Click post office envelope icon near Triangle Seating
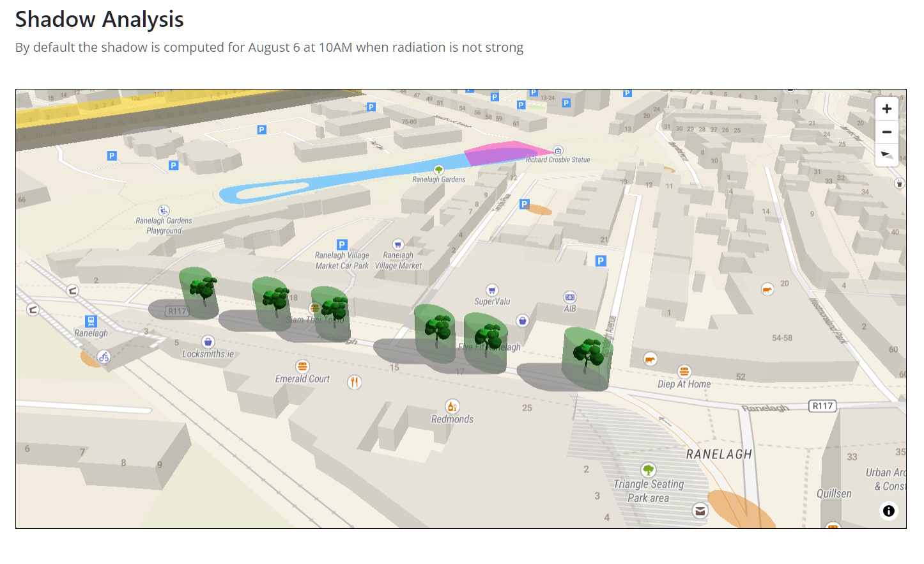 click(x=700, y=511)
